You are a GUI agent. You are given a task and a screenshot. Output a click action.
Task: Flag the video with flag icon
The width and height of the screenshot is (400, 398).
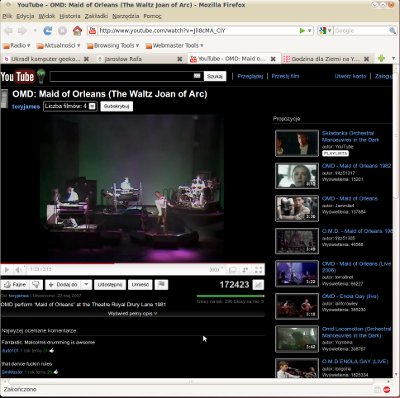(x=161, y=284)
